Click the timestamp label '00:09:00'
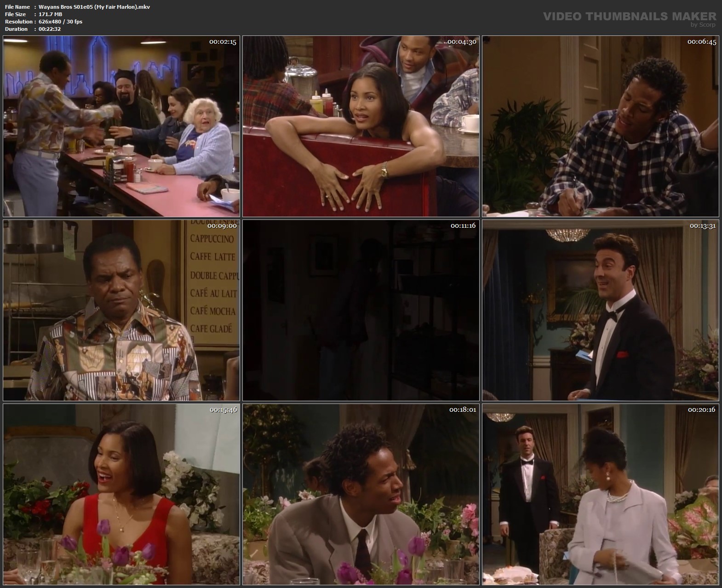 pyautogui.click(x=222, y=226)
